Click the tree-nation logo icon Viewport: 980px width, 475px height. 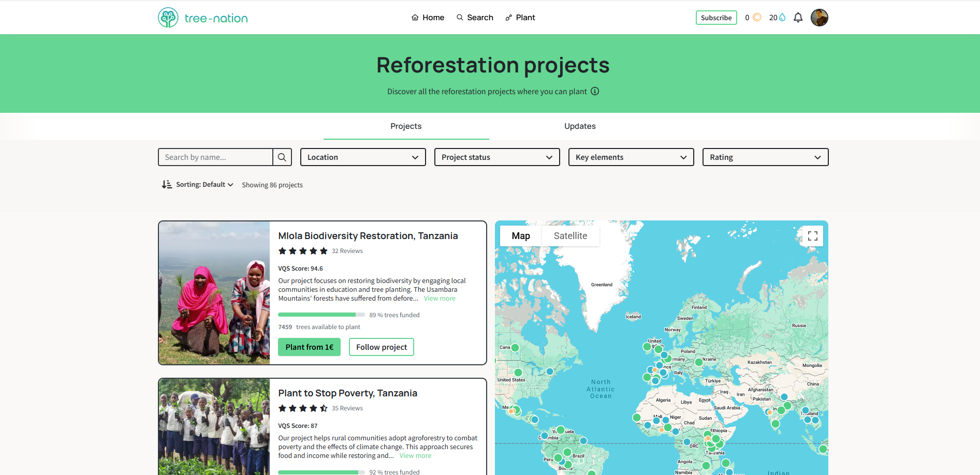(x=168, y=18)
